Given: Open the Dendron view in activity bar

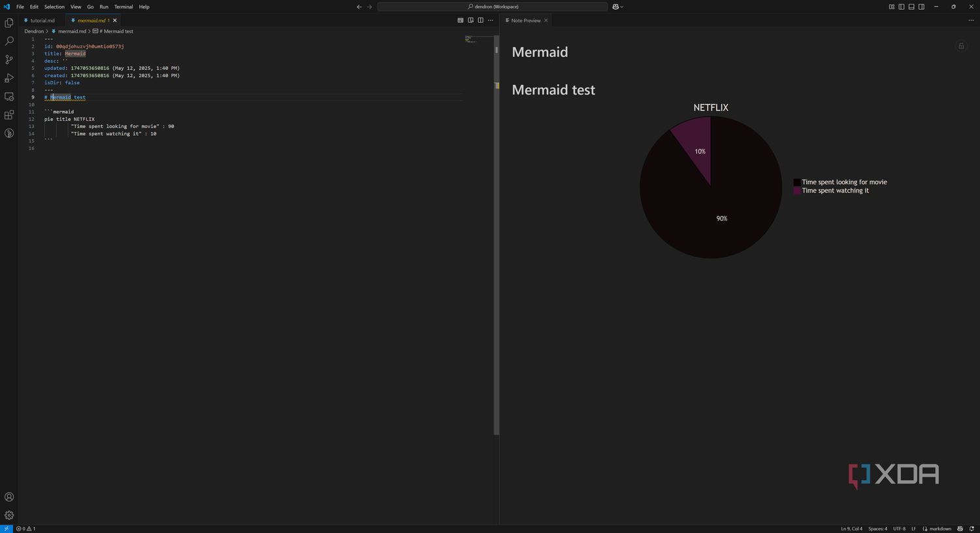Looking at the screenshot, I should pos(9,133).
